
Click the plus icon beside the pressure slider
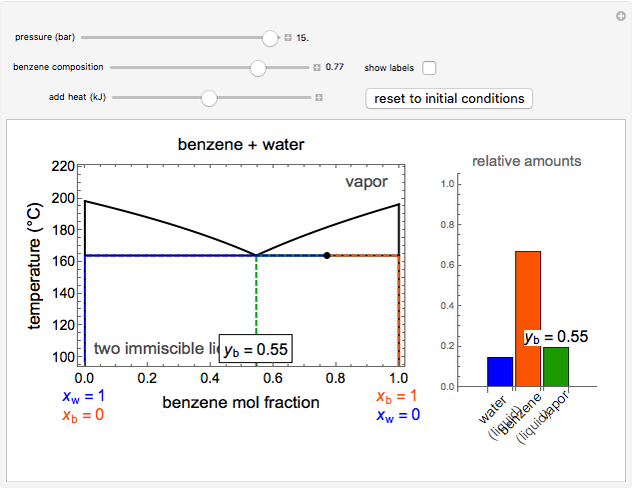tap(288, 38)
